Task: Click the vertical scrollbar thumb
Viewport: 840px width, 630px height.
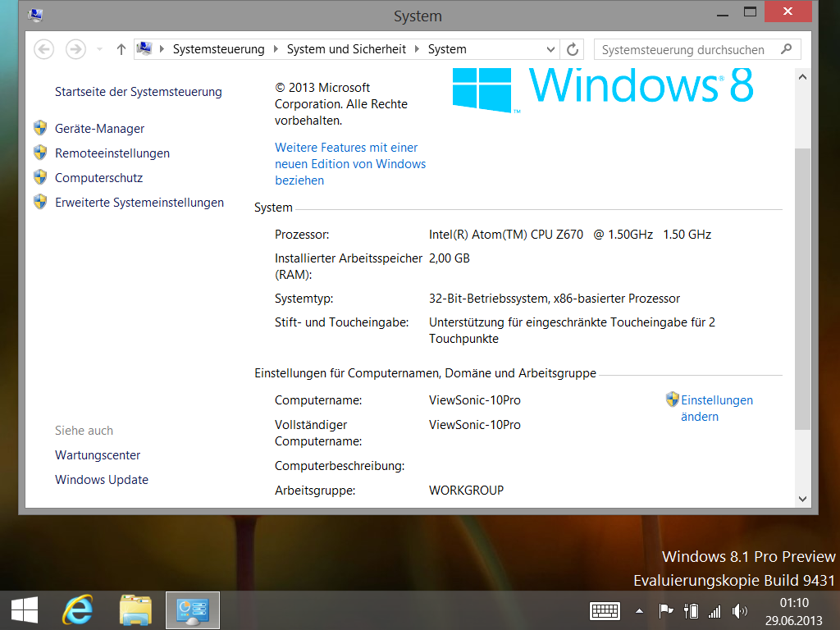Action: [x=802, y=290]
